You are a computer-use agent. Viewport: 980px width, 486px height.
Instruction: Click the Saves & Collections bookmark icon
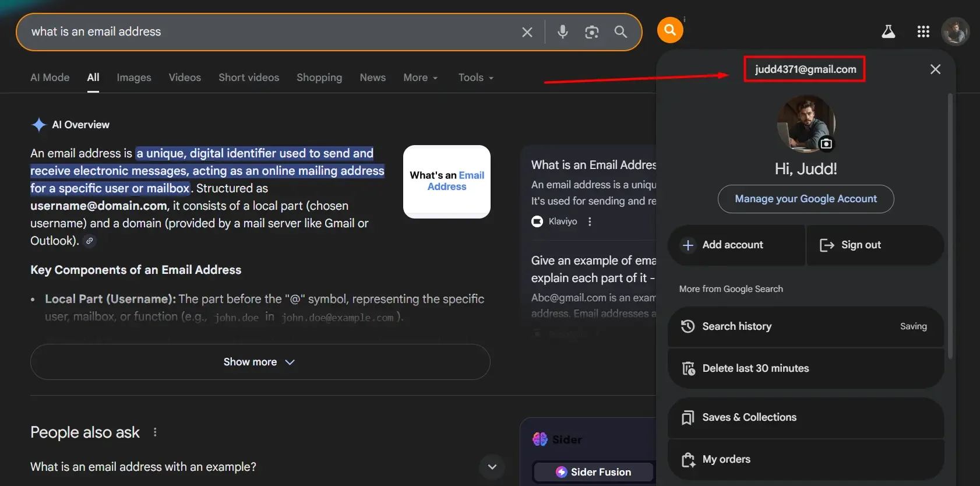tap(688, 417)
